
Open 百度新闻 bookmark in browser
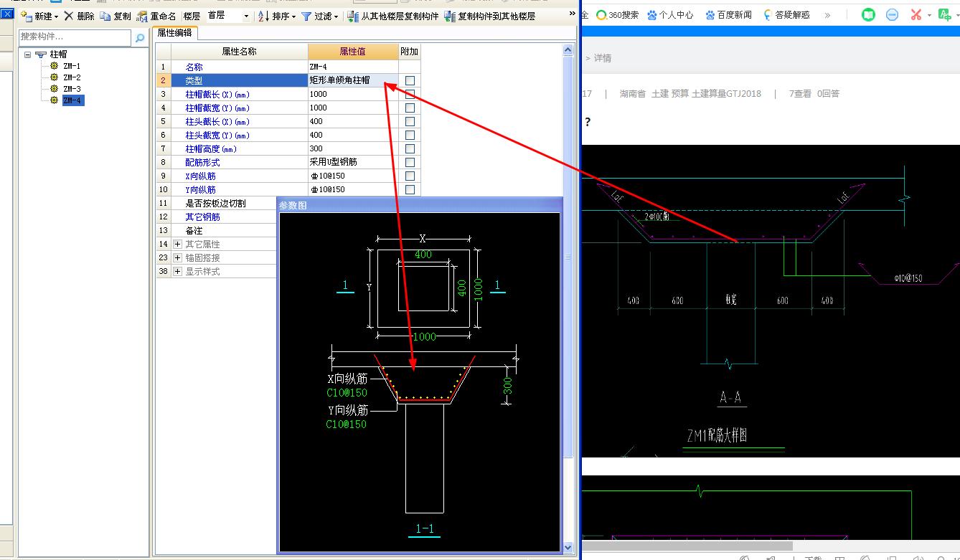[x=729, y=14]
